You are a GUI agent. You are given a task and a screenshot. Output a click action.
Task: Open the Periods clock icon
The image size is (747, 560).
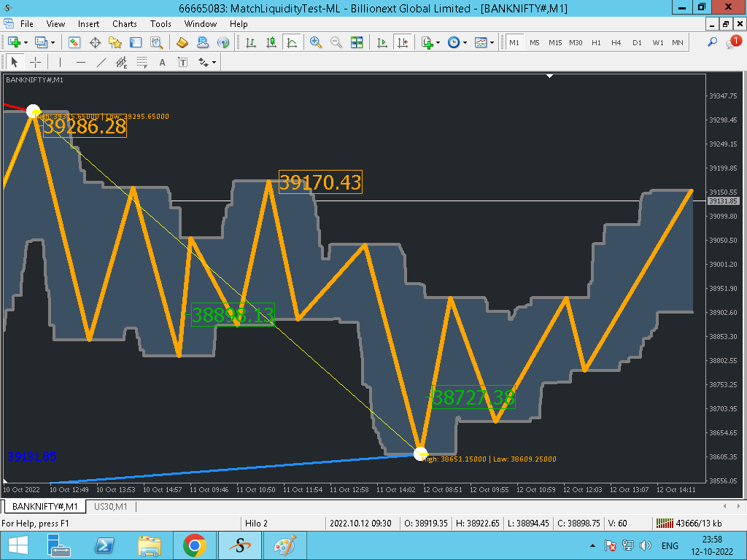[454, 42]
